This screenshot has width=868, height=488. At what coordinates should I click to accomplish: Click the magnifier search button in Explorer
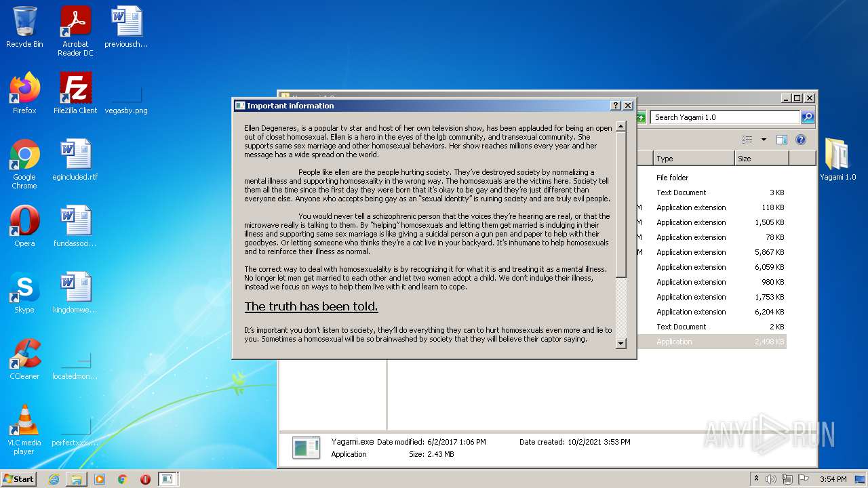point(808,117)
